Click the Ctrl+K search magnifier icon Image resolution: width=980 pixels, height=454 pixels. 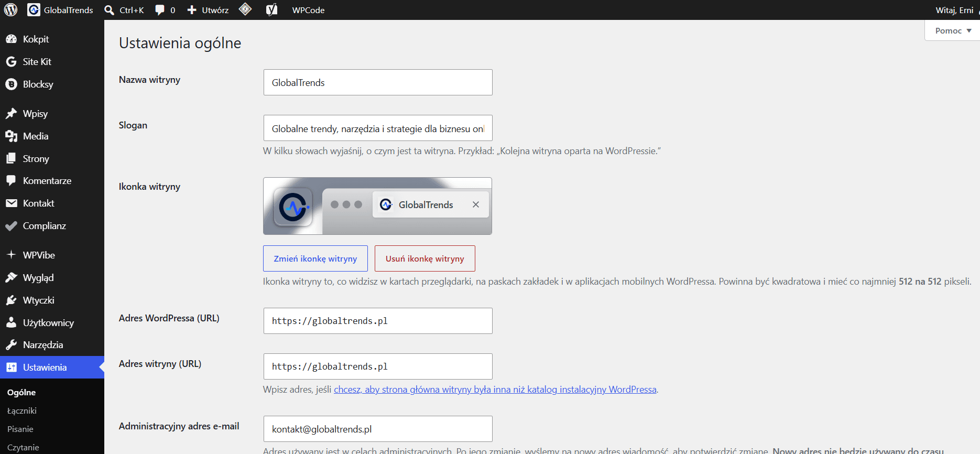(x=109, y=10)
